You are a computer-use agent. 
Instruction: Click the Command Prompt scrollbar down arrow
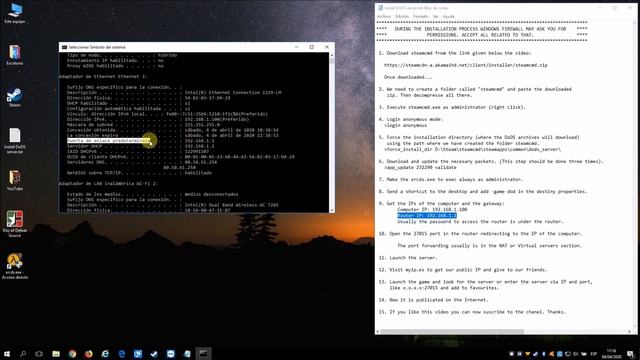coord(331,210)
